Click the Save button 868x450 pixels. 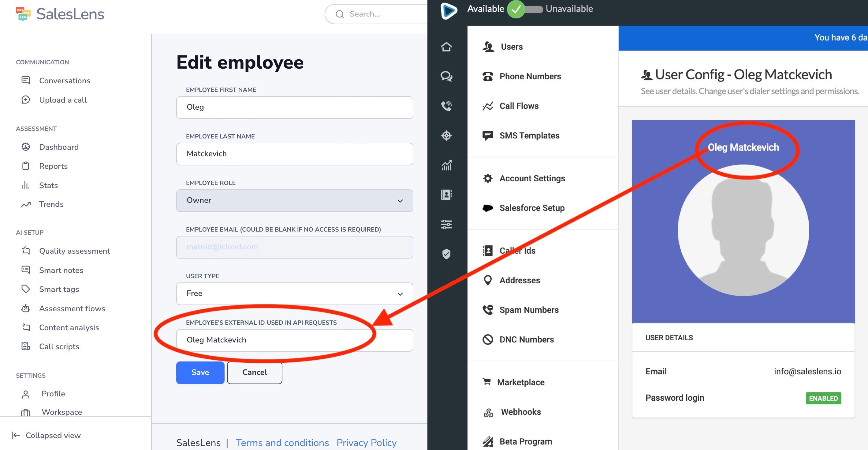point(200,372)
